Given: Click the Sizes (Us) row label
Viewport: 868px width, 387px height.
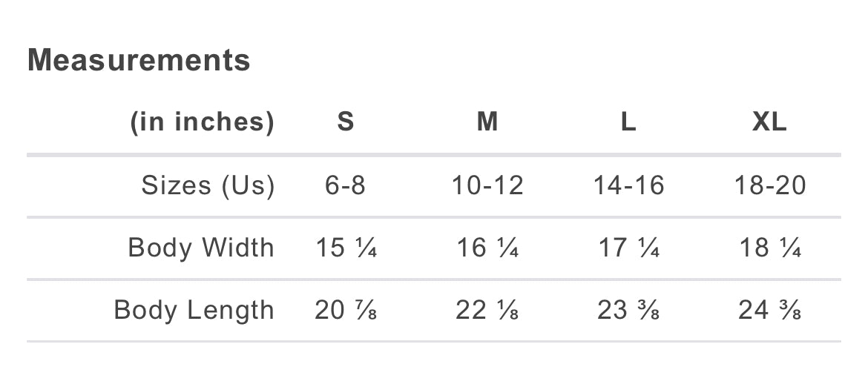Looking at the screenshot, I should click(x=208, y=185).
